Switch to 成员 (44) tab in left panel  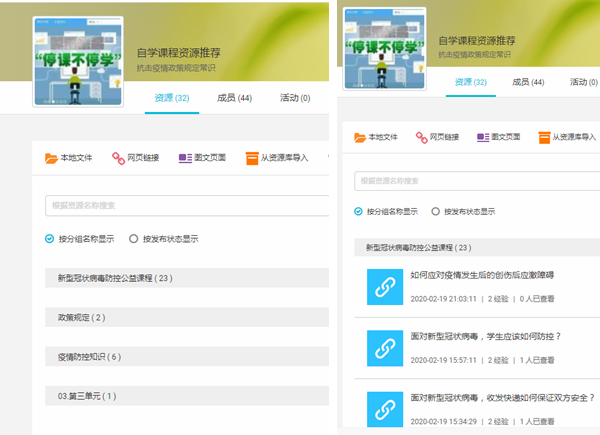(234, 98)
